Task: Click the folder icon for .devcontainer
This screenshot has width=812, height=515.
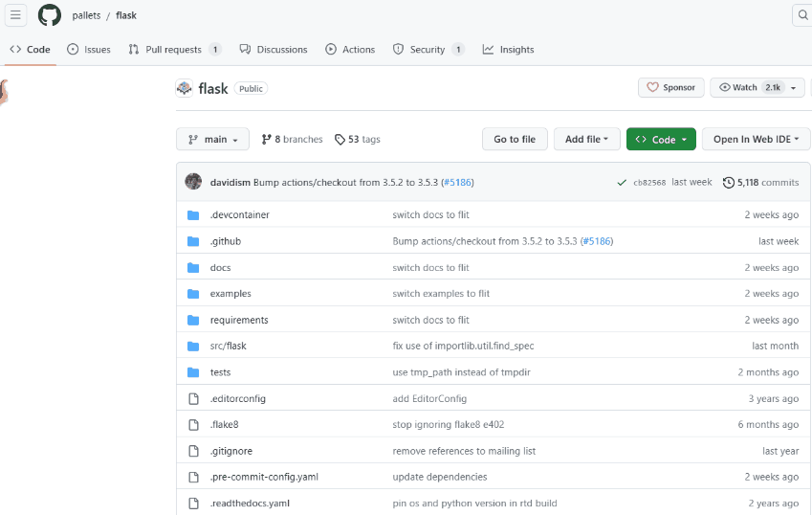Action: [x=193, y=215]
